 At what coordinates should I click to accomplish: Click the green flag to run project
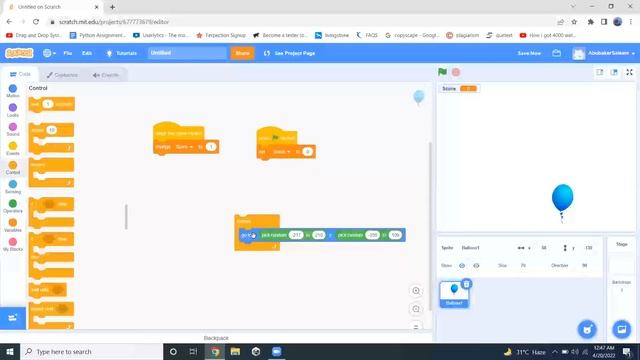click(442, 72)
